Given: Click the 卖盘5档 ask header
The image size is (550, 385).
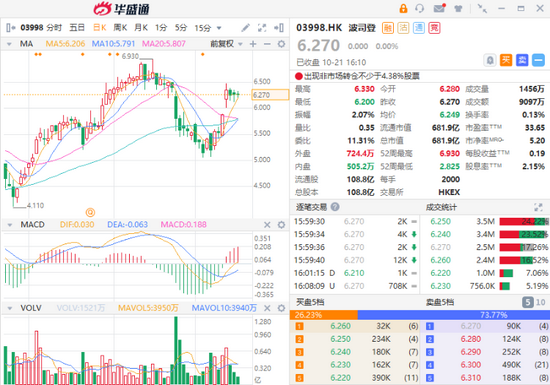Looking at the screenshot, I should click(x=440, y=302).
